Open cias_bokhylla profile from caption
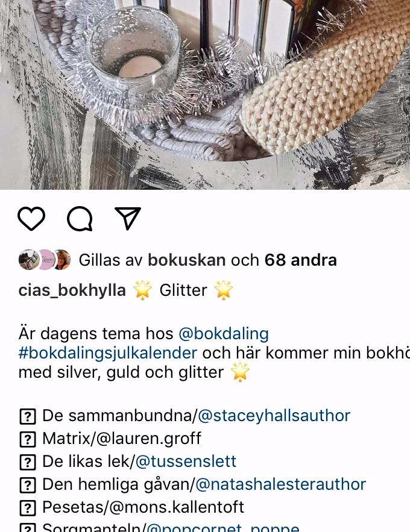 (x=72, y=291)
